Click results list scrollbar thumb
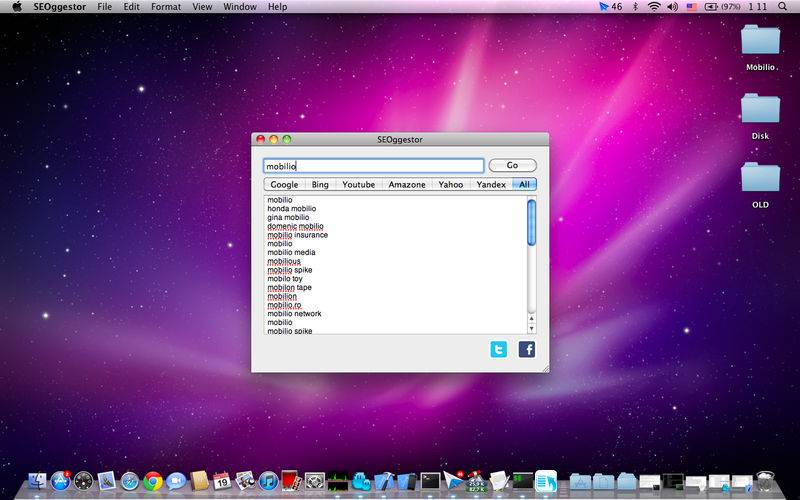 (x=531, y=222)
